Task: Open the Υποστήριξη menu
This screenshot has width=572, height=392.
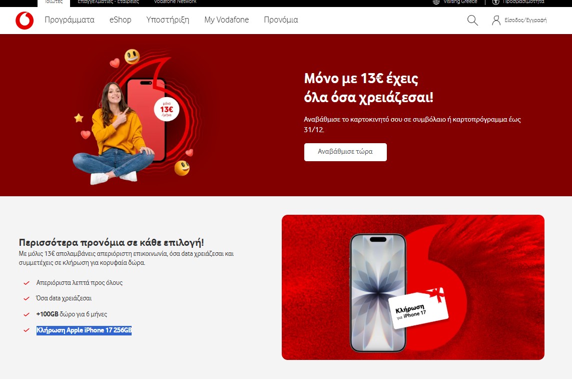Action: (168, 20)
